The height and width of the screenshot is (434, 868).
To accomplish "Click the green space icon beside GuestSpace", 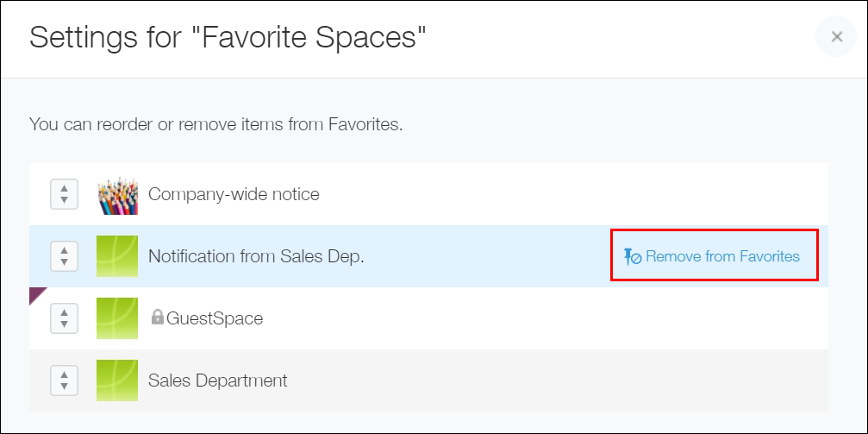I will pyautogui.click(x=117, y=318).
